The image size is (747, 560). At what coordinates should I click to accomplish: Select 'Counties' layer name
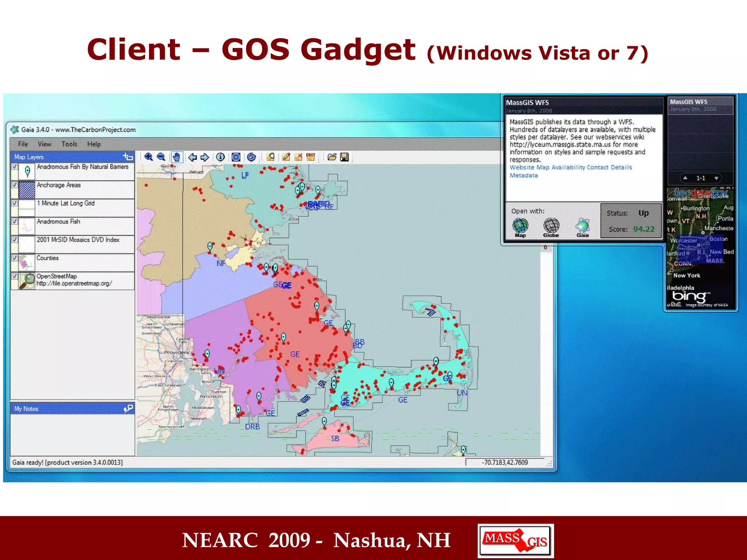(47, 258)
